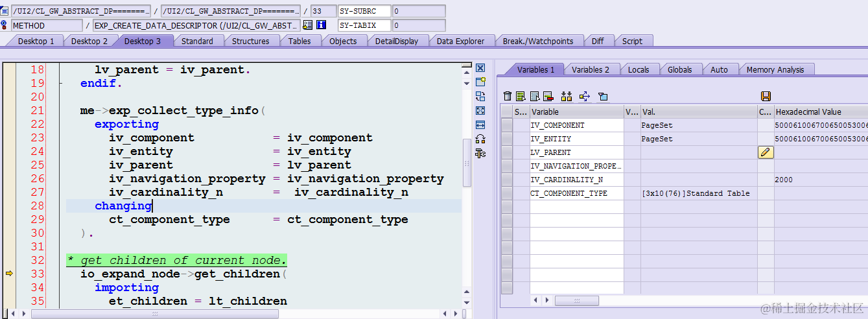Screen dimensions: 868x319
Task: Open the Script tab
Action: [x=633, y=41]
